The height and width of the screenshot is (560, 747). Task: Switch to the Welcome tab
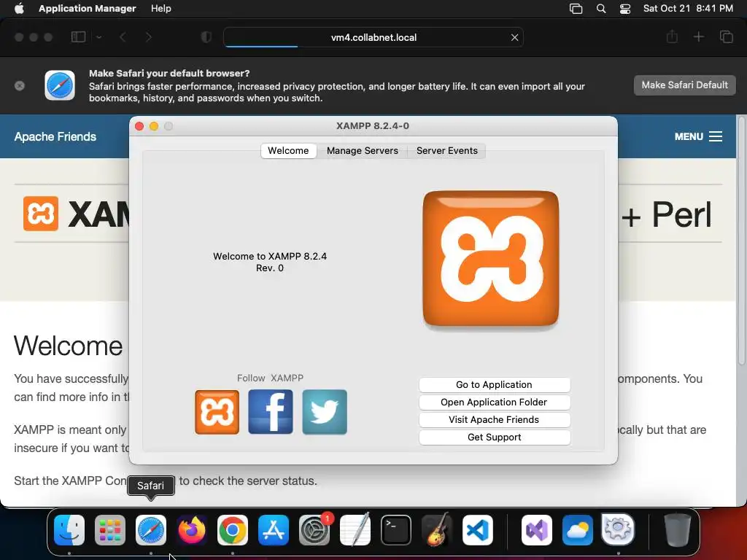tap(288, 150)
